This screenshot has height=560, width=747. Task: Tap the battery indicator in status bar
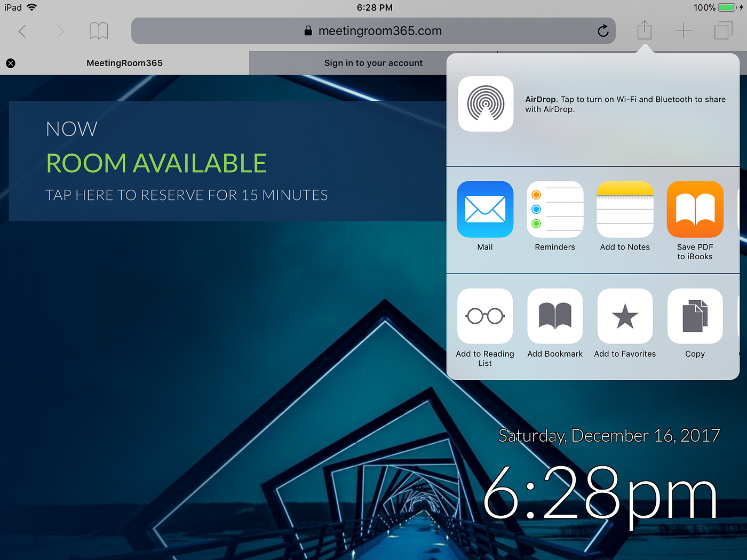coord(727,7)
